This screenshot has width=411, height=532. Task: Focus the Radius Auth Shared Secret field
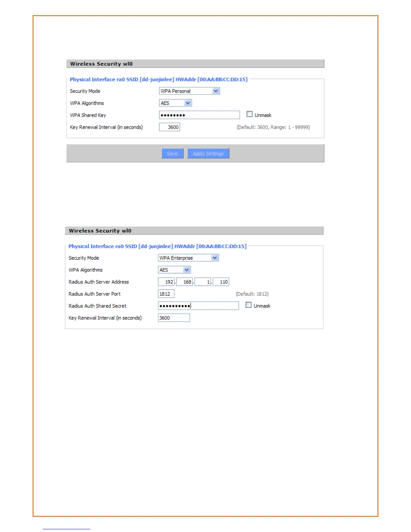click(x=198, y=306)
